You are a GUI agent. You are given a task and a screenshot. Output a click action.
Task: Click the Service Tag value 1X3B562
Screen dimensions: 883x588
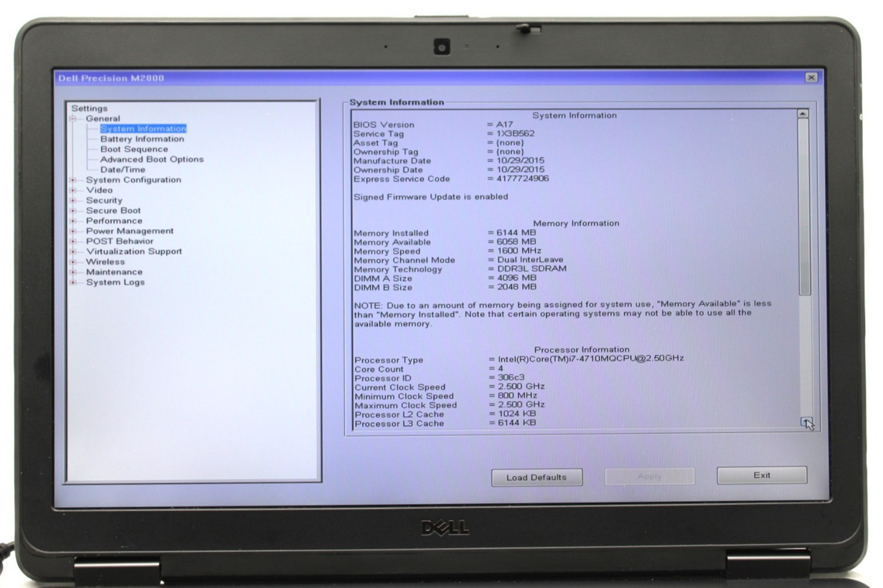click(516, 133)
